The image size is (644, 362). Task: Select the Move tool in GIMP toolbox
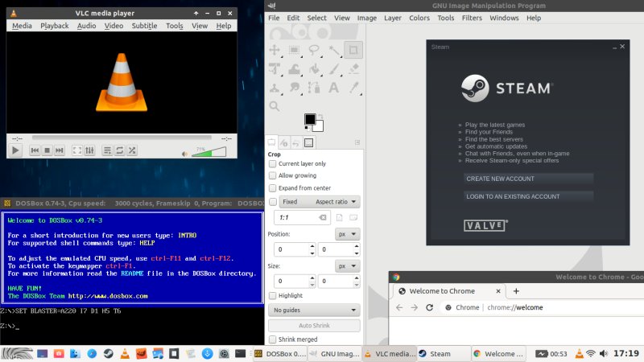pyautogui.click(x=275, y=50)
